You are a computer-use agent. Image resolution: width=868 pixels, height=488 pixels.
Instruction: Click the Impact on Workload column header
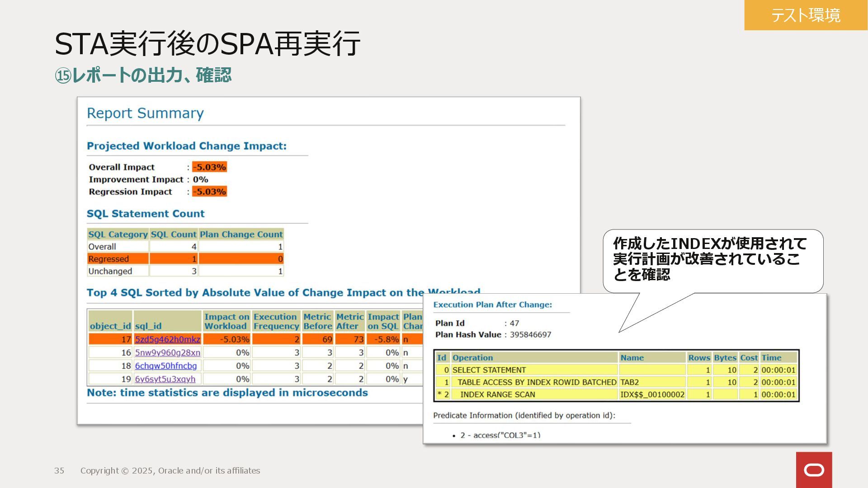[x=226, y=321]
